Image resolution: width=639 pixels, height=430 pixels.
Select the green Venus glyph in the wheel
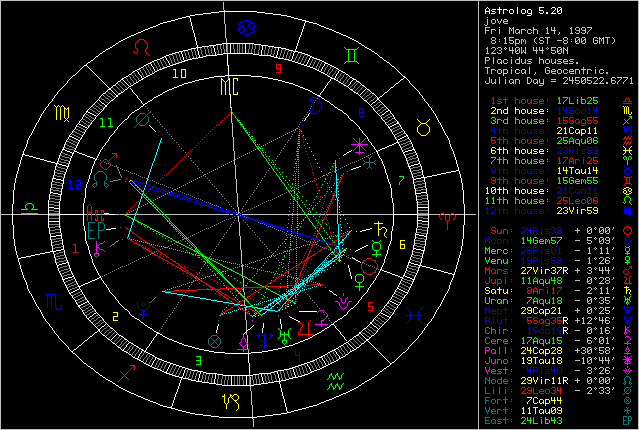coord(359,282)
